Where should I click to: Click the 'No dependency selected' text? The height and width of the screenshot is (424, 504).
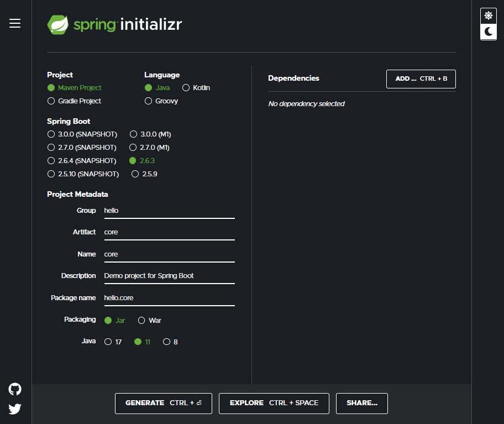(306, 104)
